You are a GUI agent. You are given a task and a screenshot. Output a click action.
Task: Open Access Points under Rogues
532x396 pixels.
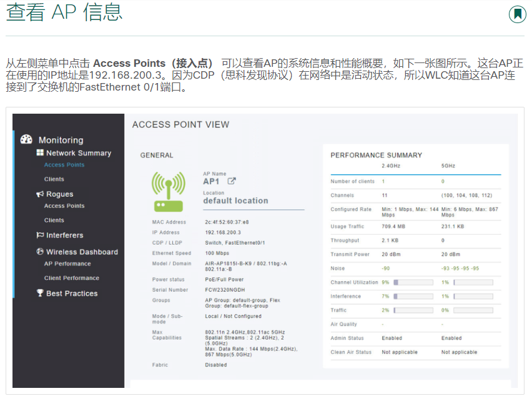(x=64, y=205)
